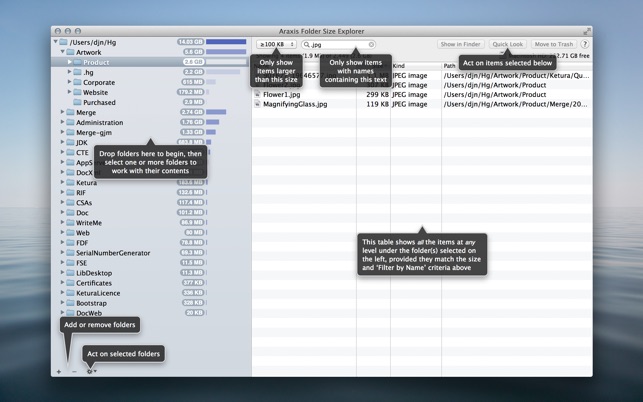Viewport: 643px width, 402px height.
Task: Enter full screen with top-right arrows icon
Action: coord(586,31)
